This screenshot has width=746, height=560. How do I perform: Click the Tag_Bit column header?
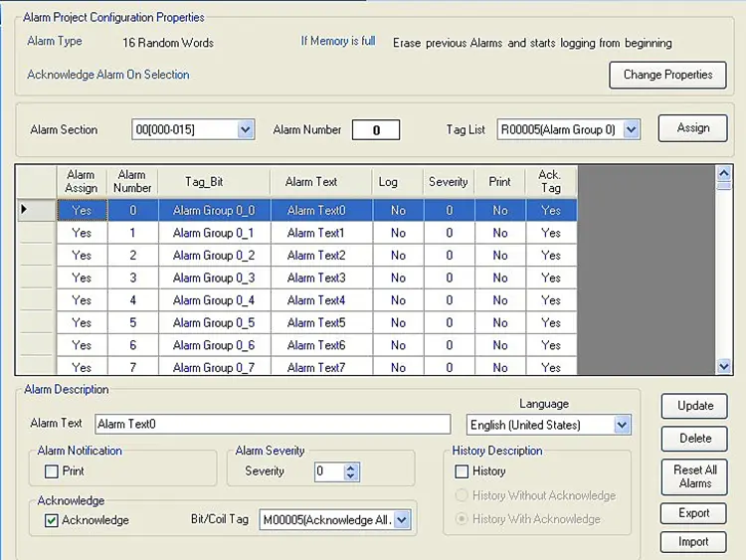[214, 181]
